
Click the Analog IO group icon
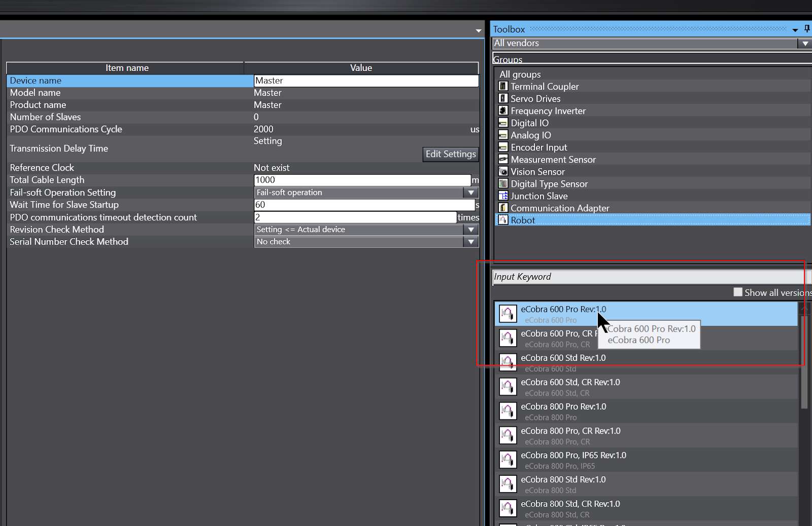pyautogui.click(x=503, y=135)
